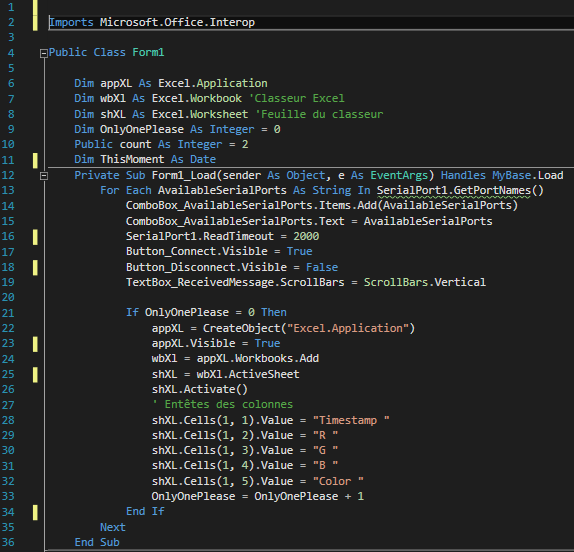Click the word Imports on line 2
574x552 pixels.
tap(71, 22)
